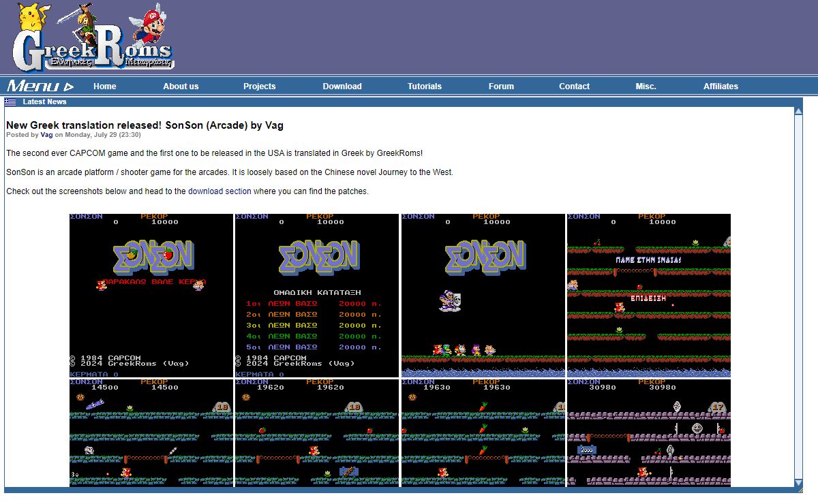Click the vertical scrollbar track of news frame
Viewport: 818px width, 504px height.
[799, 297]
